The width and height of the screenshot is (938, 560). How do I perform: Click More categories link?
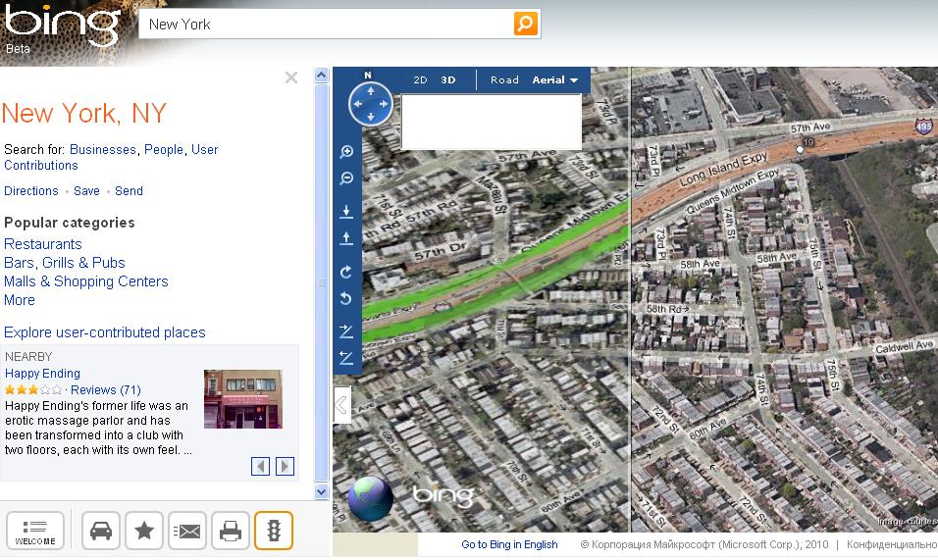20,300
